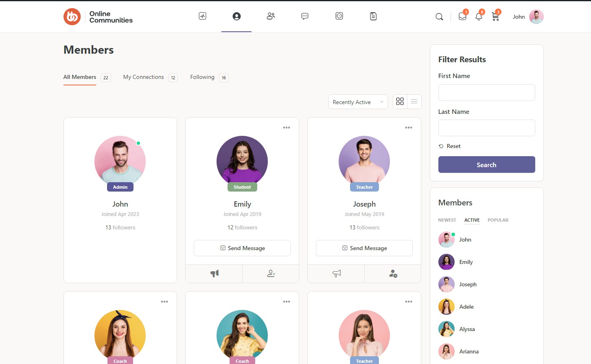Open the forums chat bubble icon
The height and width of the screenshot is (364, 591).
[x=305, y=16]
